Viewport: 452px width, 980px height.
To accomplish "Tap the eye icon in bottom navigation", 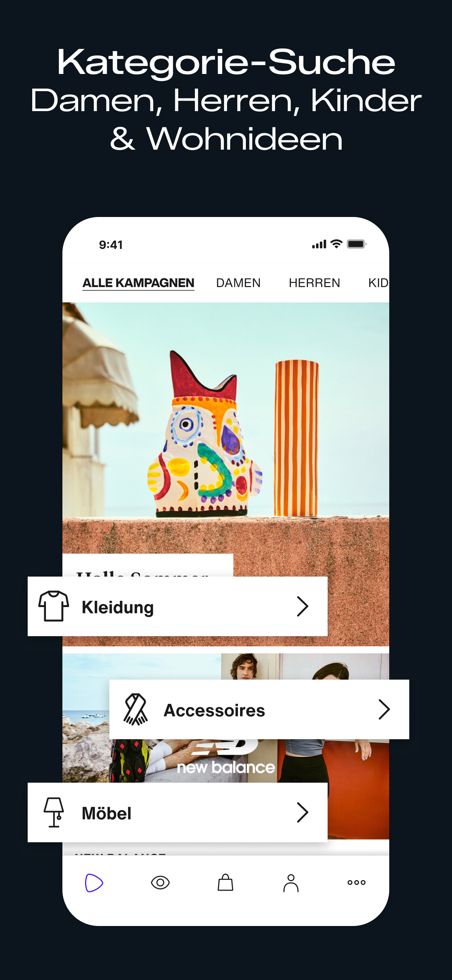I will [x=160, y=883].
